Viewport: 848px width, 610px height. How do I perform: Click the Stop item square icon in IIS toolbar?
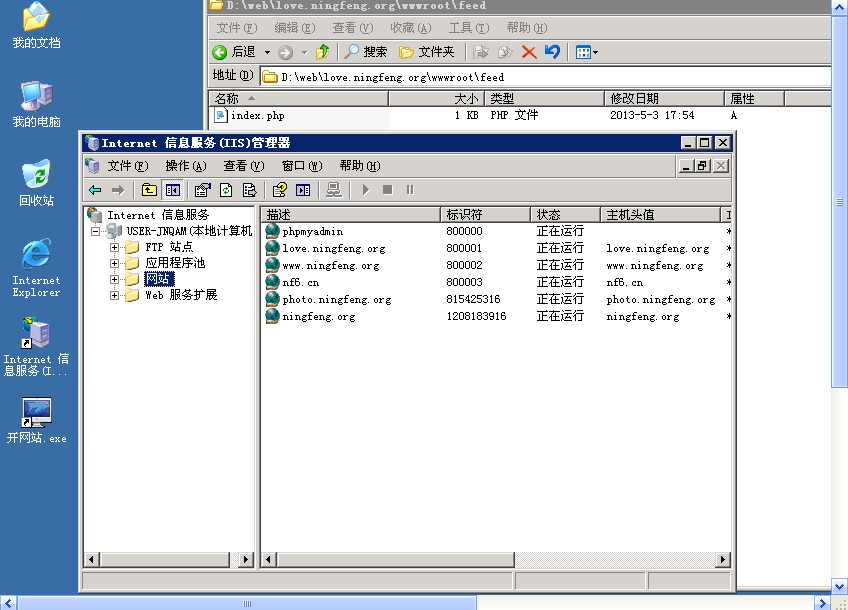coord(387,190)
